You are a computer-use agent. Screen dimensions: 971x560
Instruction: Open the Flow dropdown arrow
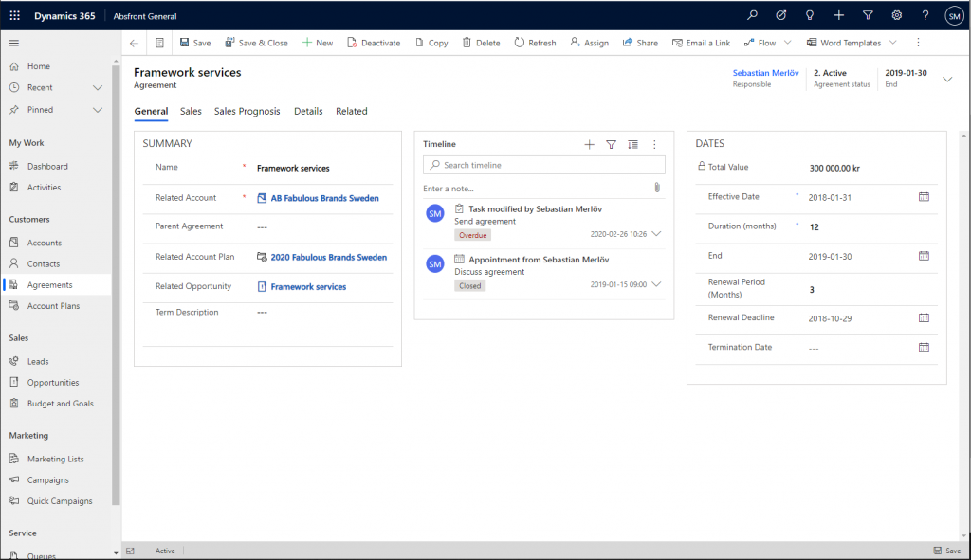point(788,43)
